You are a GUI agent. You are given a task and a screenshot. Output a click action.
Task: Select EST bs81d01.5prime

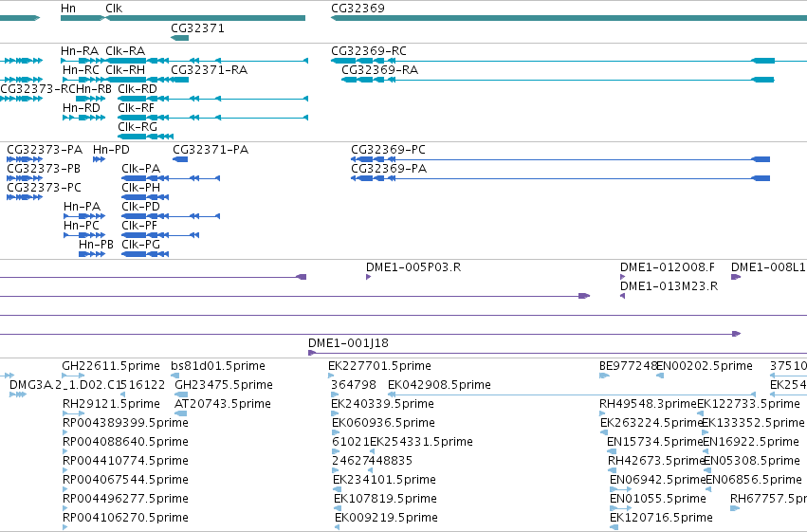pos(218,366)
